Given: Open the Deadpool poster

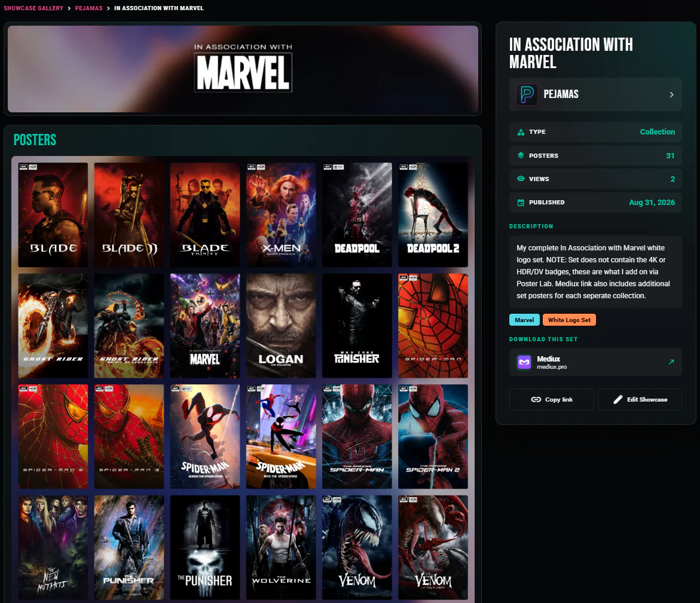Looking at the screenshot, I should (x=357, y=215).
